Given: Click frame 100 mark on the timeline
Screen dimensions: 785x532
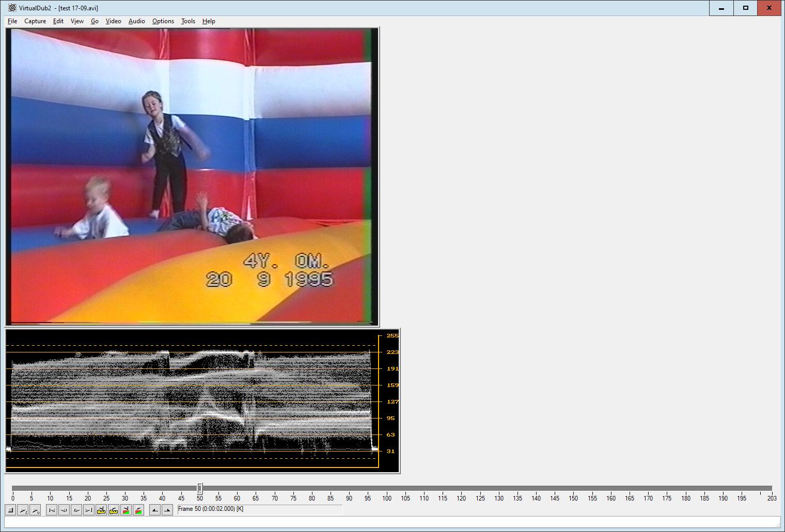Looking at the screenshot, I should 387,488.
